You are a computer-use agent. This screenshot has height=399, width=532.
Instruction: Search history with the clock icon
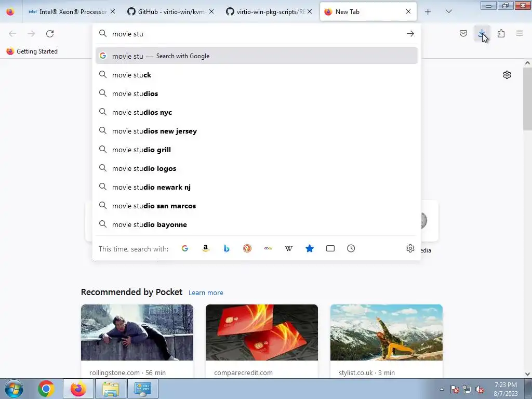point(351,248)
